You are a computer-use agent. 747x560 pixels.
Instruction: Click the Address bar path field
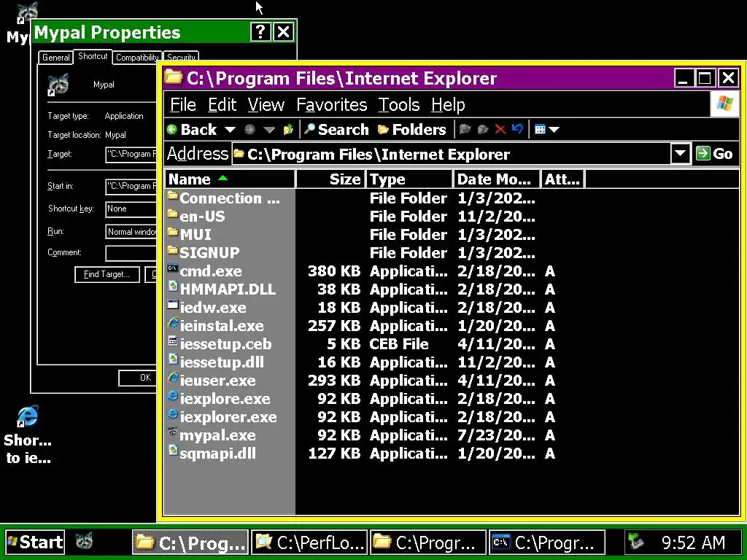pyautogui.click(x=451, y=155)
